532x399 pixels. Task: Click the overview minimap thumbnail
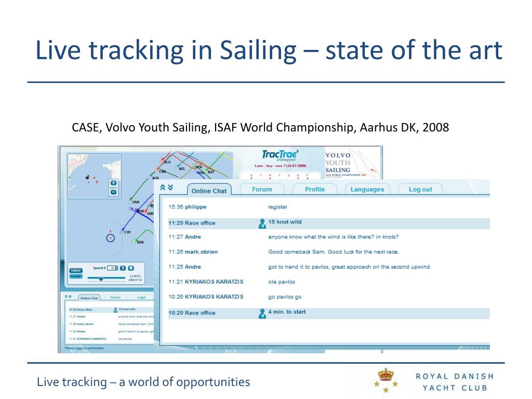95,176
